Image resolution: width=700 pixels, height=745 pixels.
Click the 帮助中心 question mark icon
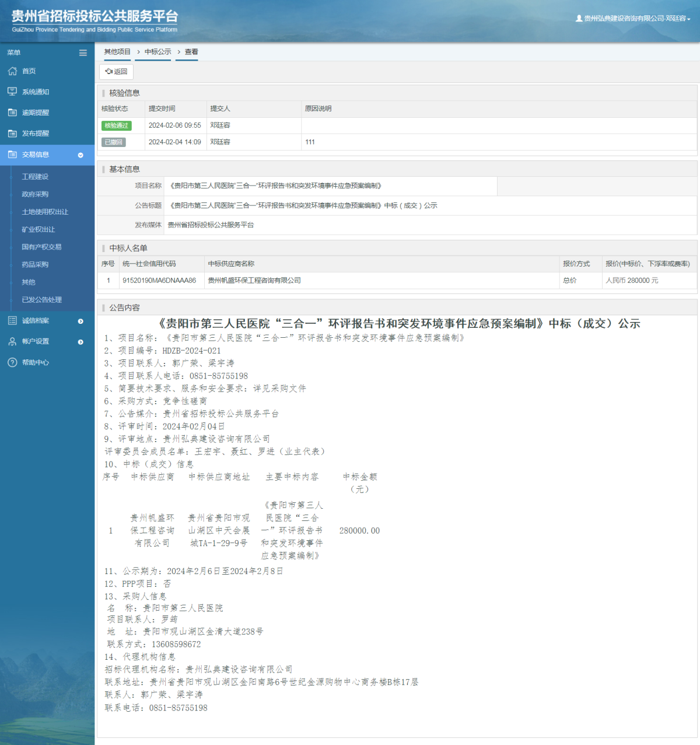pos(12,362)
